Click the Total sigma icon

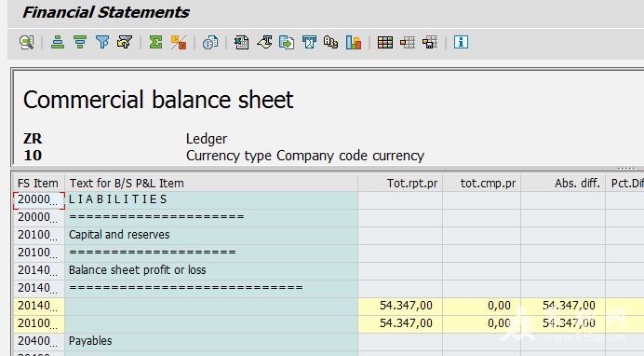click(x=155, y=42)
